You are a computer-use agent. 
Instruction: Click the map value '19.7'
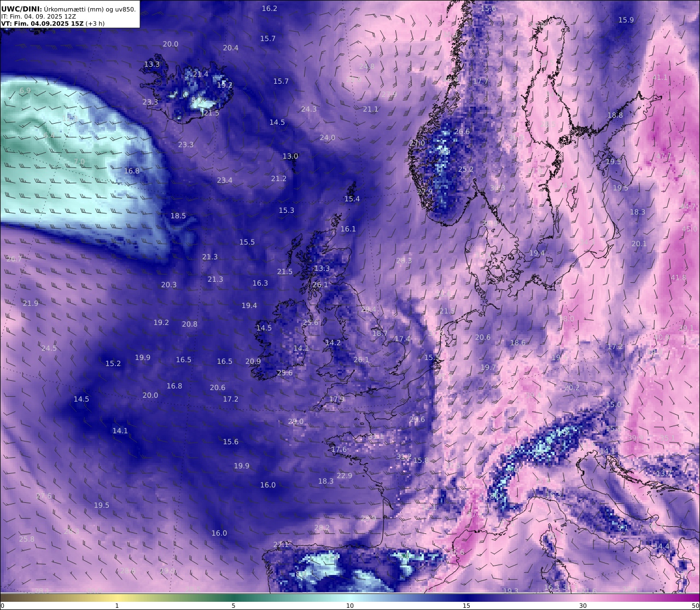pyautogui.click(x=488, y=367)
